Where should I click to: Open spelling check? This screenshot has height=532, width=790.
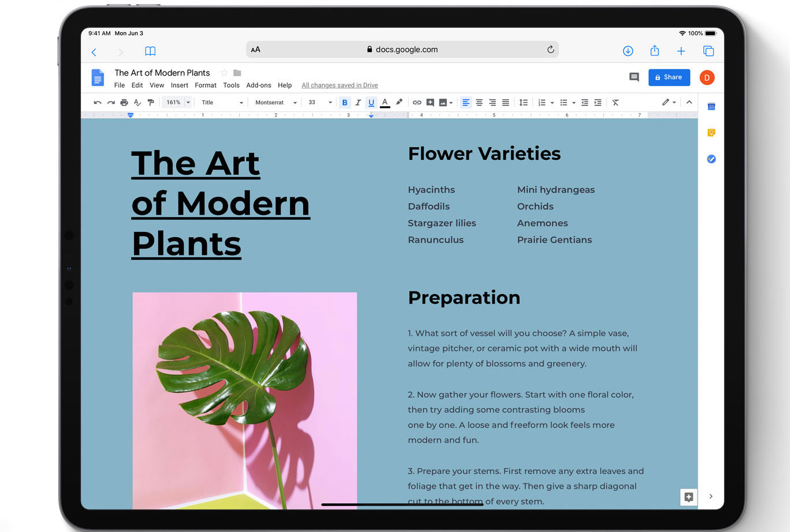click(137, 102)
